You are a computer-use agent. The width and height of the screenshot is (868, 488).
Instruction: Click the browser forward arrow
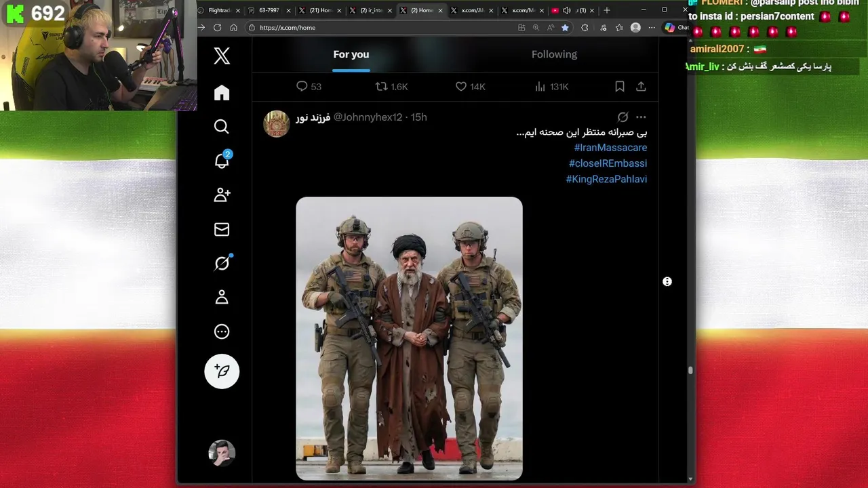click(x=201, y=28)
